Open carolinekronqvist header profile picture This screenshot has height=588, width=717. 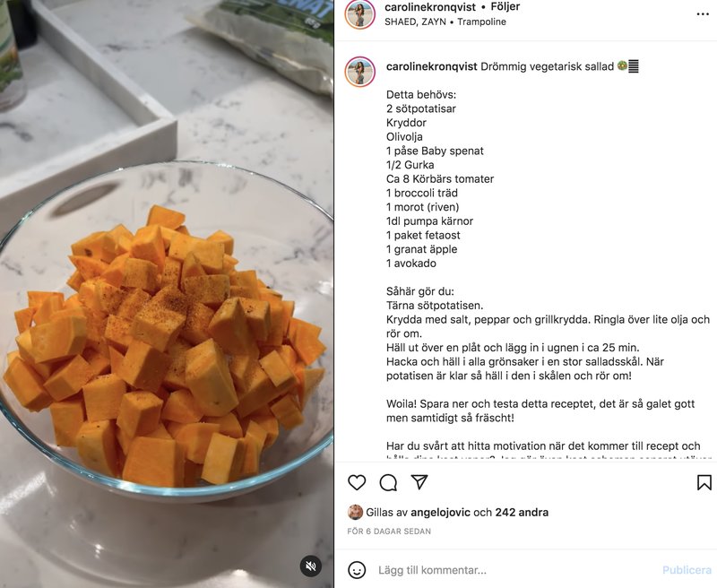pos(360,14)
